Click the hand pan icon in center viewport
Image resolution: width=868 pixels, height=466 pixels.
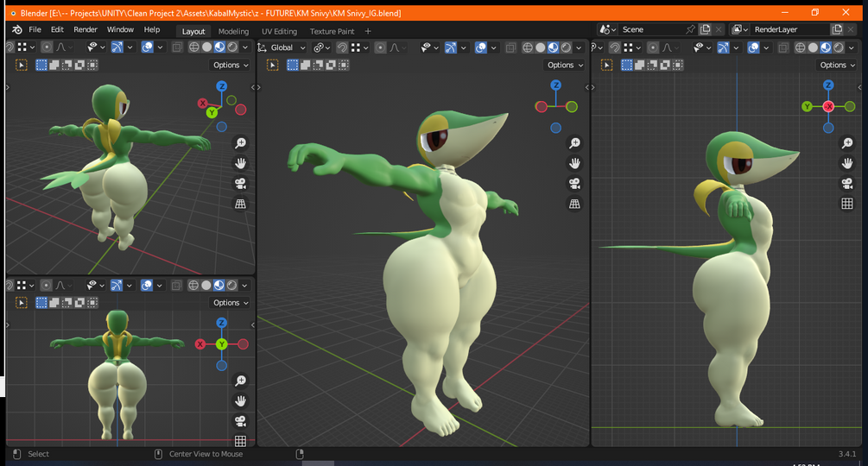[574, 163]
